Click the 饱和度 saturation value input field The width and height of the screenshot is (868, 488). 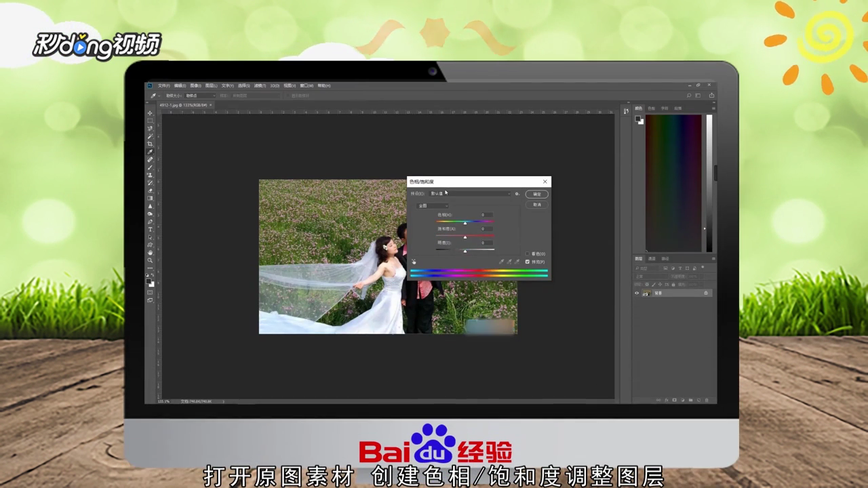click(x=487, y=228)
